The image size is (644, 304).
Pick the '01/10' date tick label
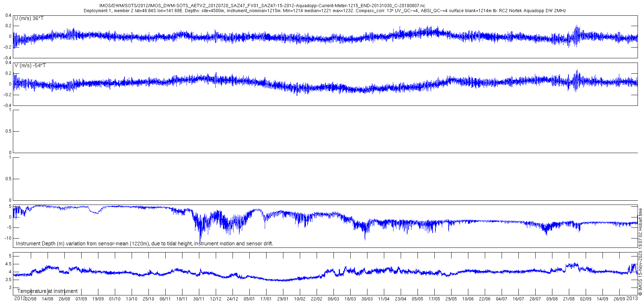115,299
